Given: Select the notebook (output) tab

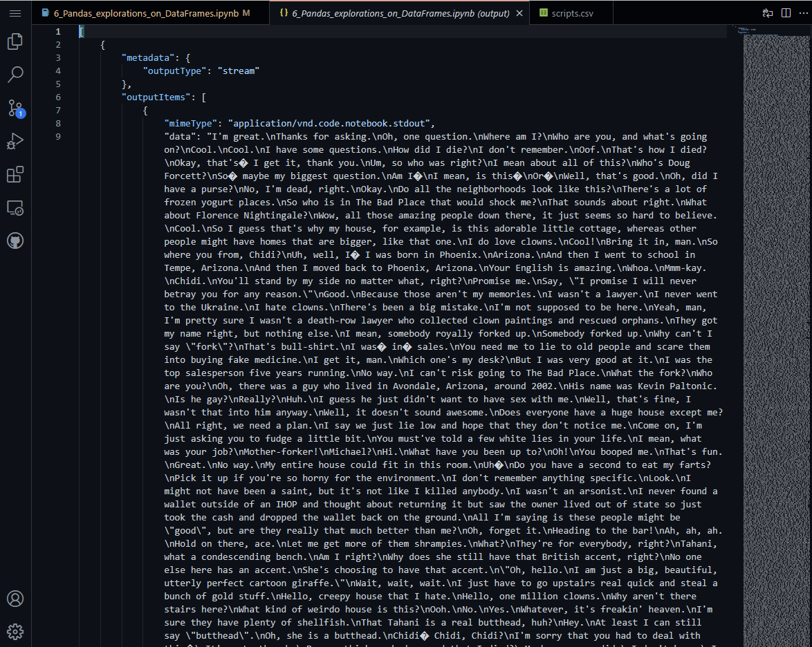Looking at the screenshot, I should pyautogui.click(x=400, y=13).
